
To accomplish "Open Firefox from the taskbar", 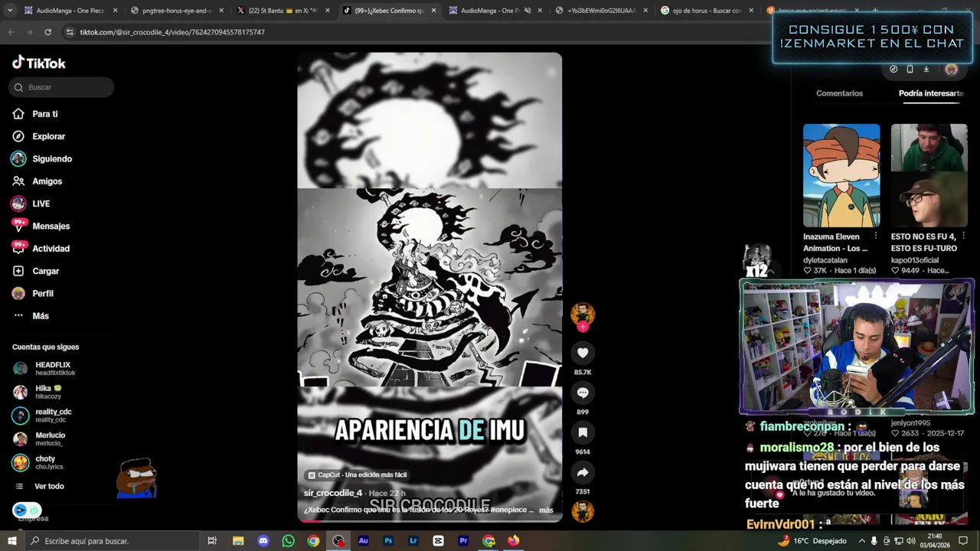I will 513,540.
